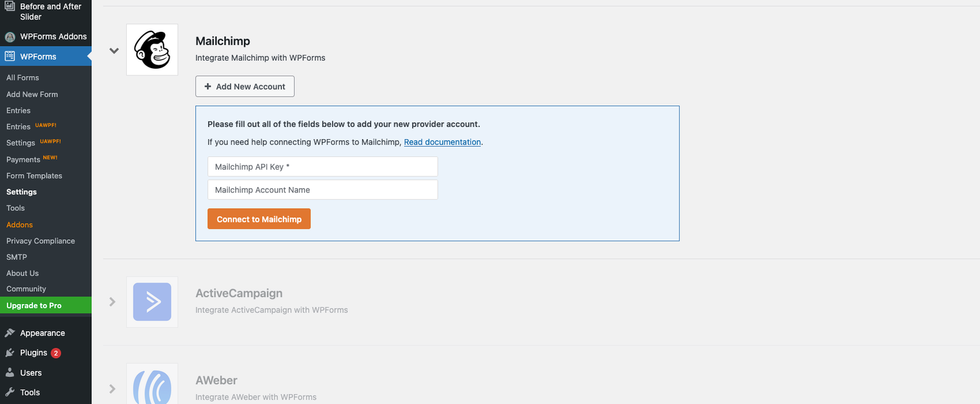Focus the Mailchimp API Key field
980x404 pixels.
coord(323,167)
